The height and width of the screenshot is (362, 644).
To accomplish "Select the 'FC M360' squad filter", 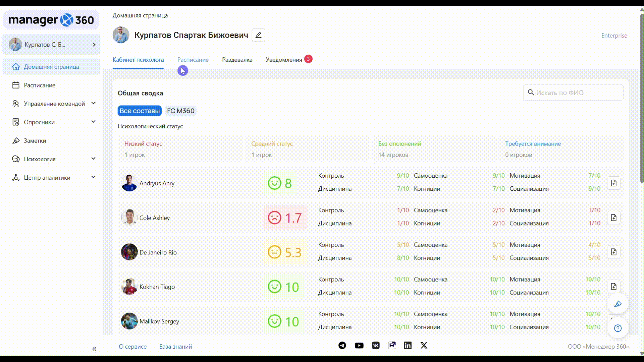I will pos(180,111).
